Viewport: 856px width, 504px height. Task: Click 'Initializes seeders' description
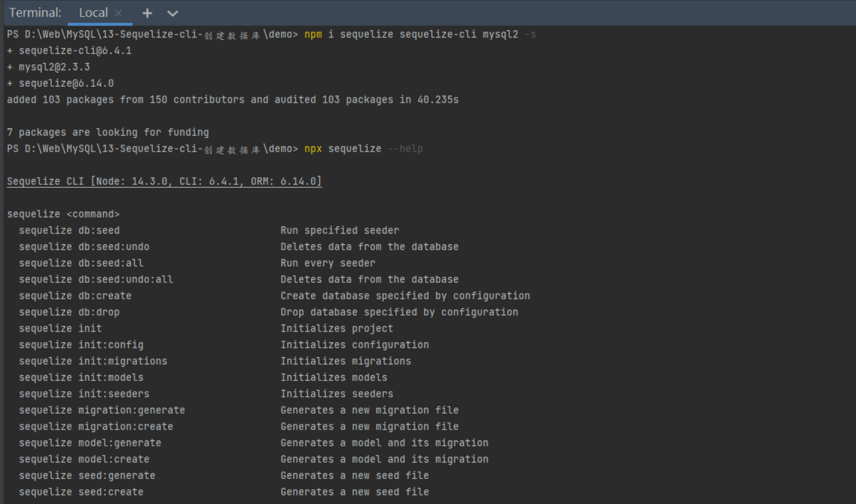[x=337, y=394]
